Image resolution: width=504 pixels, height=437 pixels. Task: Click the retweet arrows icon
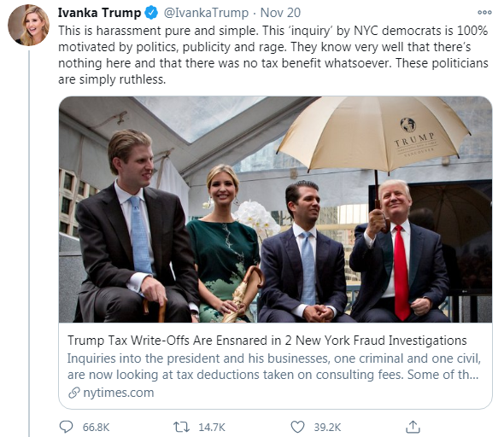181,427
